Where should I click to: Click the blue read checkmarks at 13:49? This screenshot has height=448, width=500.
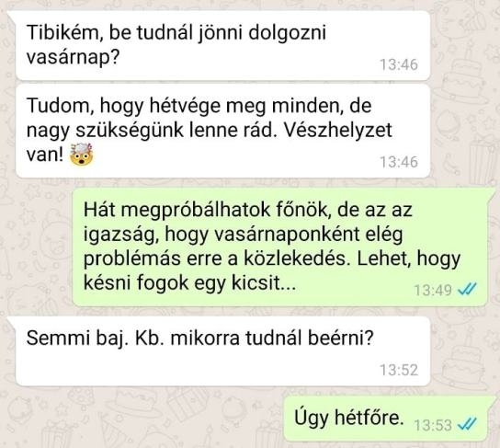pos(467,290)
